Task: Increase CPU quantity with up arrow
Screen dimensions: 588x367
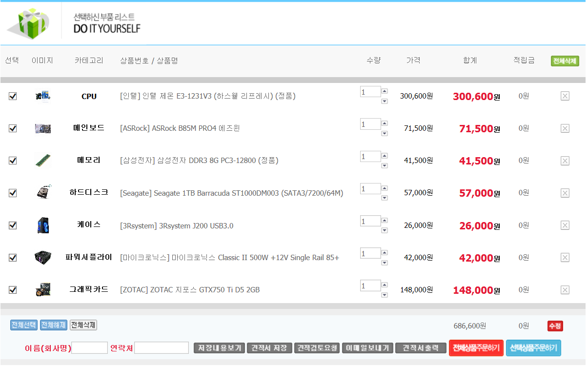Action: 385,91
